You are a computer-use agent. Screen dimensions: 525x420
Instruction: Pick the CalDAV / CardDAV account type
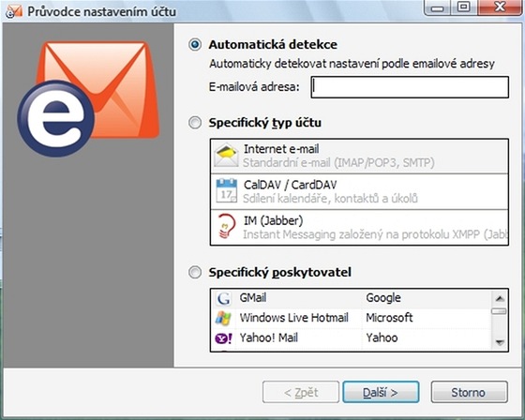(359, 191)
